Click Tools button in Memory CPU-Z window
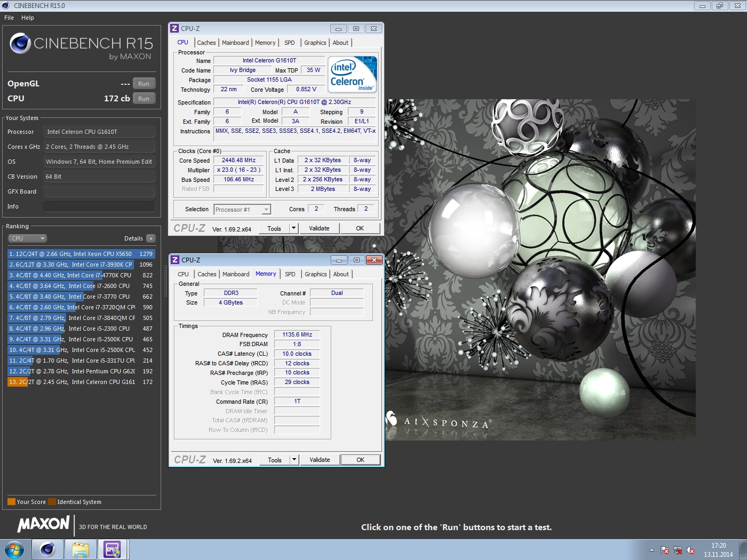Viewport: 747px width, 560px height. click(275, 460)
